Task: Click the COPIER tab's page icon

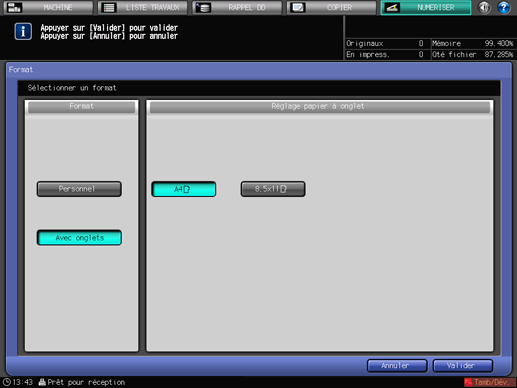Action: [x=298, y=7]
